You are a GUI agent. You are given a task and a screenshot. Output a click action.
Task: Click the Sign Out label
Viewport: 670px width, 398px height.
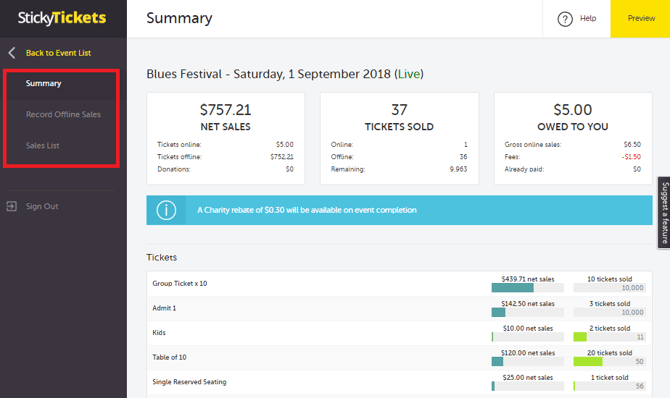[42, 206]
